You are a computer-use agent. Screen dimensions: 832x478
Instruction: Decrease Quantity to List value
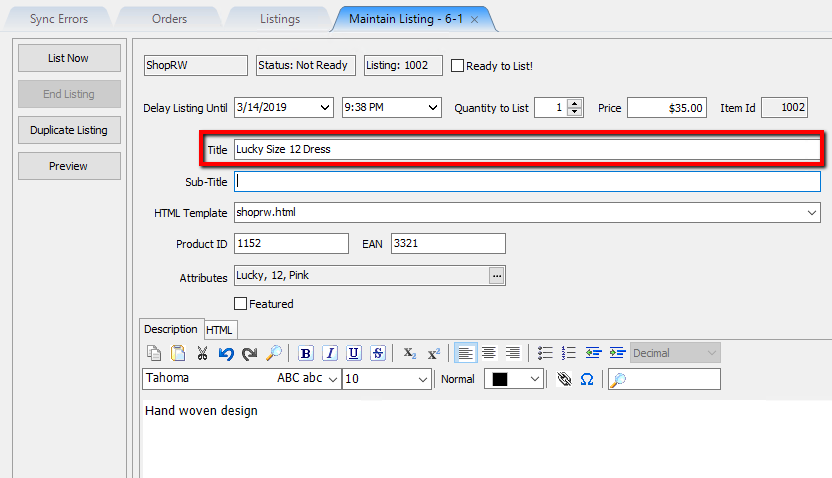575,112
